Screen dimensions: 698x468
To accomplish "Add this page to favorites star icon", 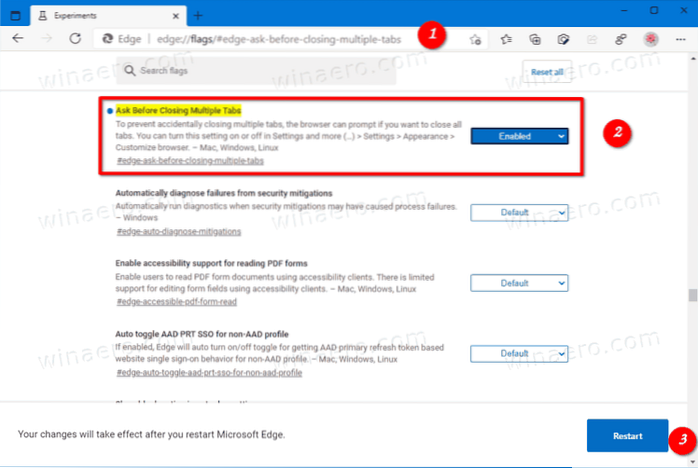I will (x=474, y=39).
